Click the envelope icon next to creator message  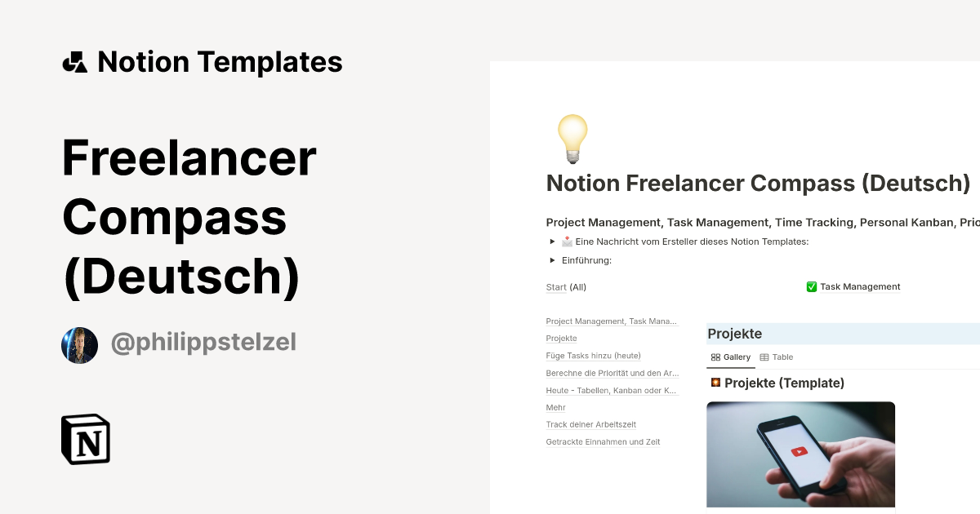click(567, 241)
